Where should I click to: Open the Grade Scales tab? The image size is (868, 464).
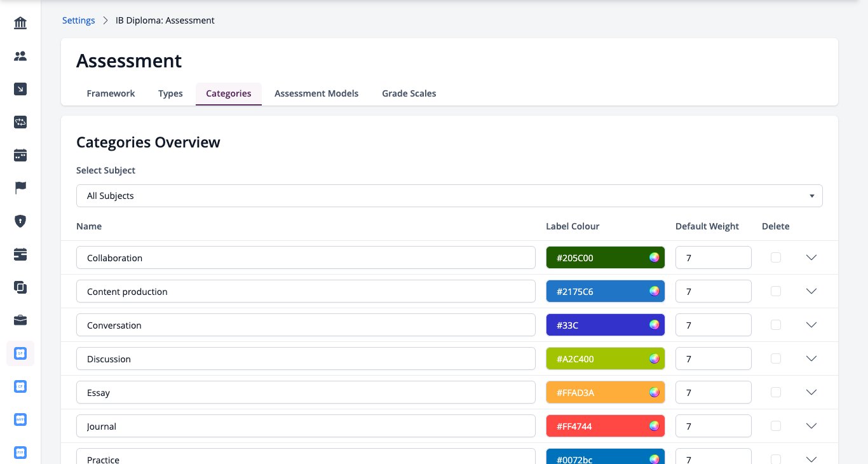tap(409, 93)
